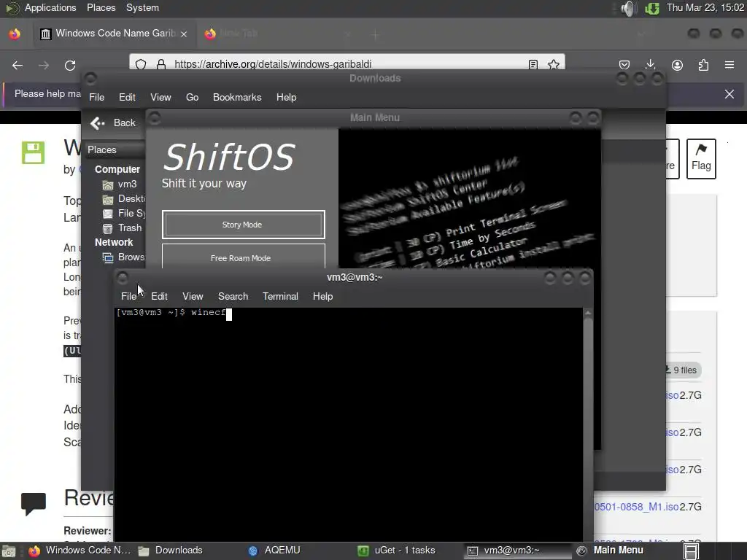The width and height of the screenshot is (747, 560).
Task: Switch to Windows Code N... Firefox taskbar item
Action: tap(79, 551)
